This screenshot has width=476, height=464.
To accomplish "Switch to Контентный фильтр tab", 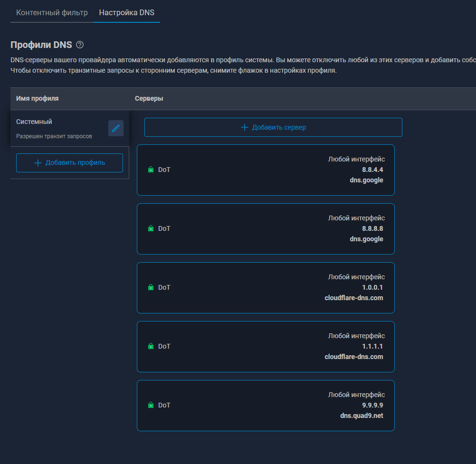I will click(52, 13).
